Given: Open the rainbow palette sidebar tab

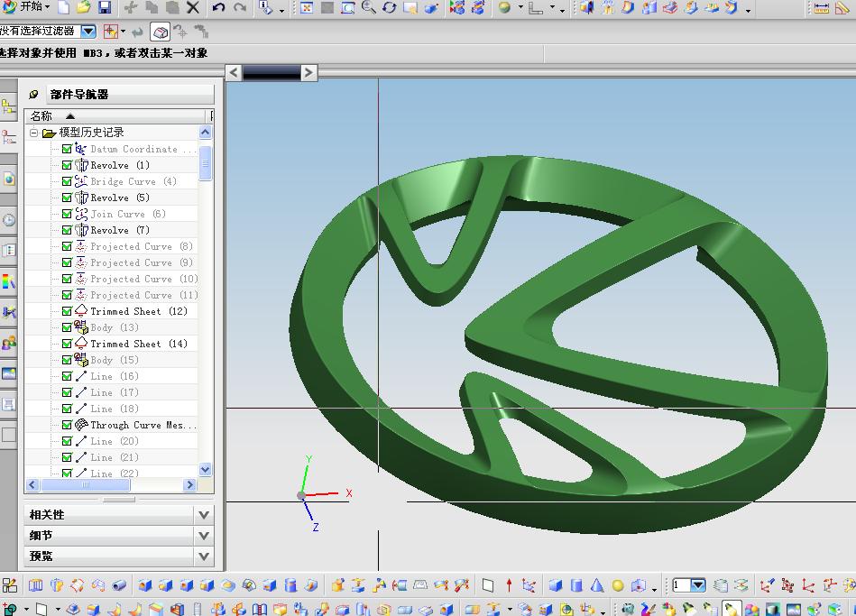Looking at the screenshot, I should tap(8, 280).
